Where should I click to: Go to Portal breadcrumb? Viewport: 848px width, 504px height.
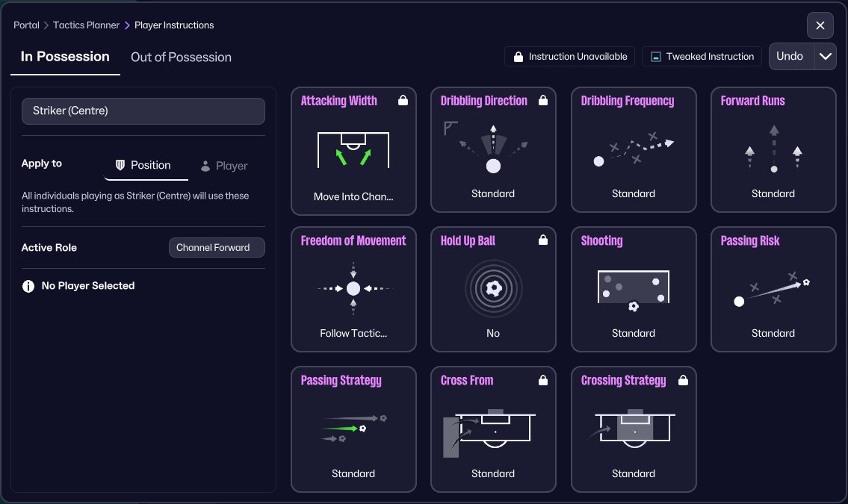click(26, 25)
